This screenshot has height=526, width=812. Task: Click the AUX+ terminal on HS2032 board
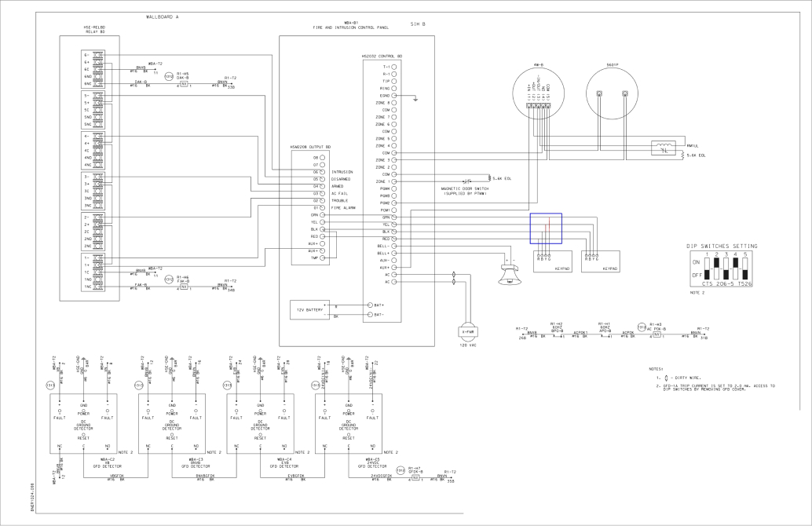[x=394, y=268]
